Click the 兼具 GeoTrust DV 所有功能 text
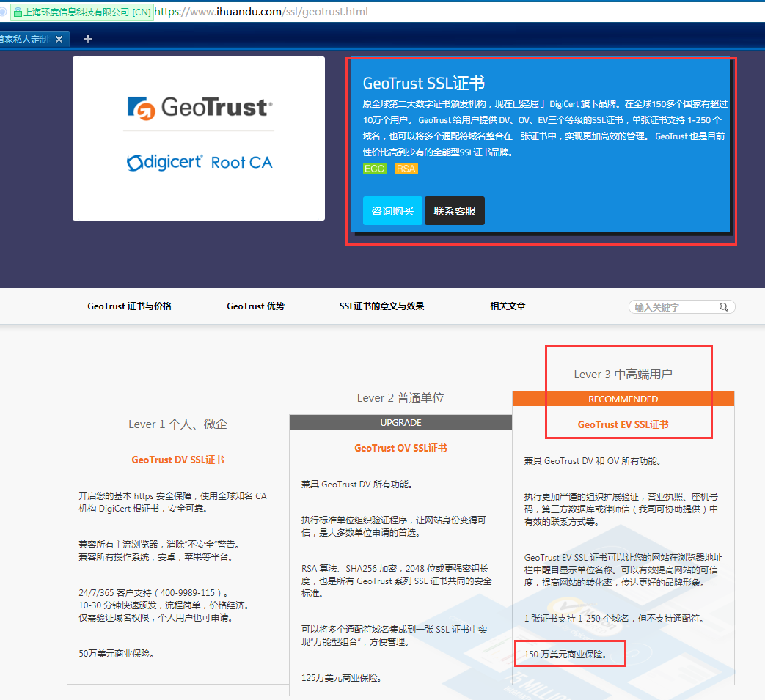Viewport: 765px width, 700px height. coord(358,484)
